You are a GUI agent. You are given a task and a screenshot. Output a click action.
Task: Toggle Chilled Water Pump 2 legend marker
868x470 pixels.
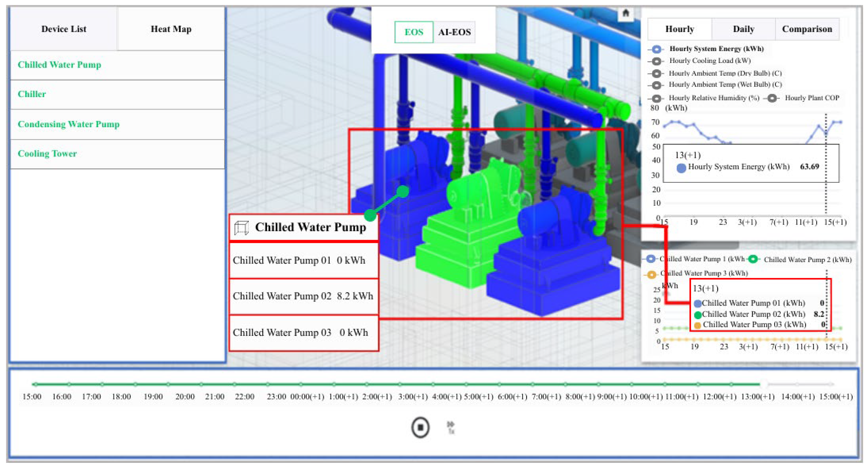point(753,259)
